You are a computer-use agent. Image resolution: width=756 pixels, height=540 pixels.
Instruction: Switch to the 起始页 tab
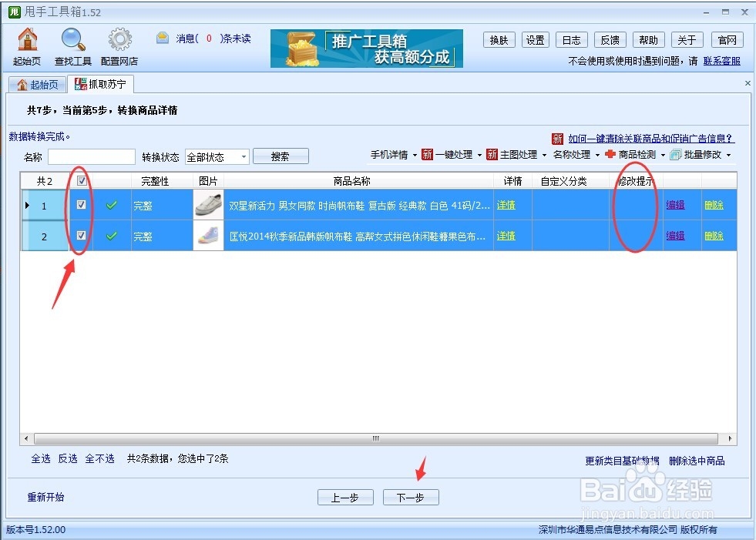point(38,85)
